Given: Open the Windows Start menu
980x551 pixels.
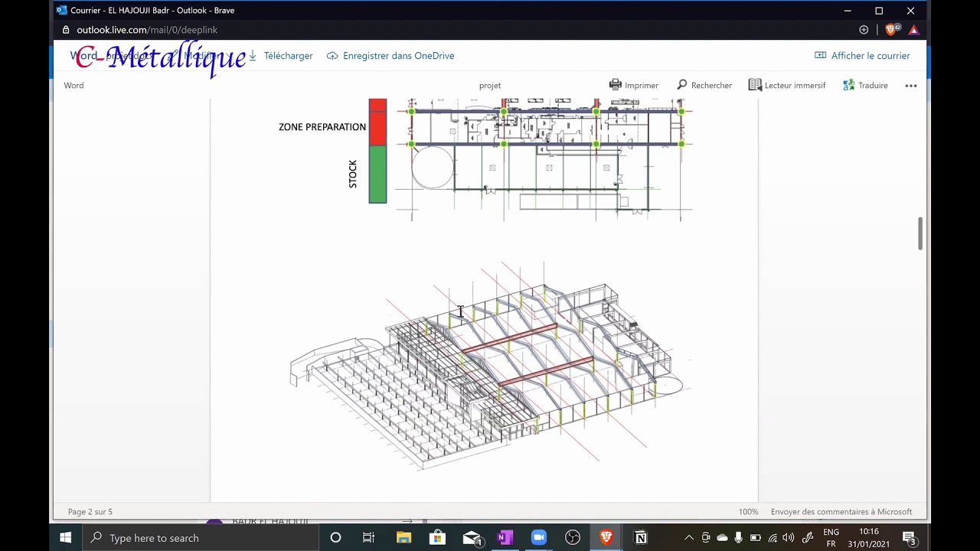Looking at the screenshot, I should coord(66,538).
